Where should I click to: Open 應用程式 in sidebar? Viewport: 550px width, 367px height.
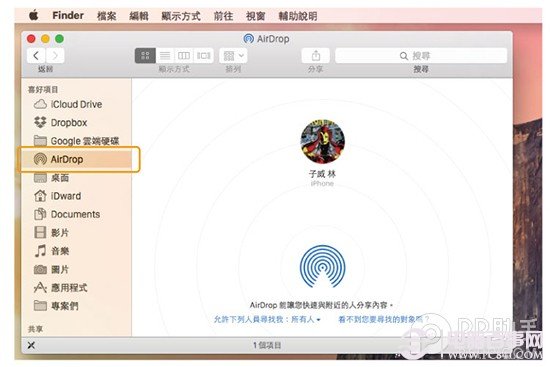[x=76, y=287]
